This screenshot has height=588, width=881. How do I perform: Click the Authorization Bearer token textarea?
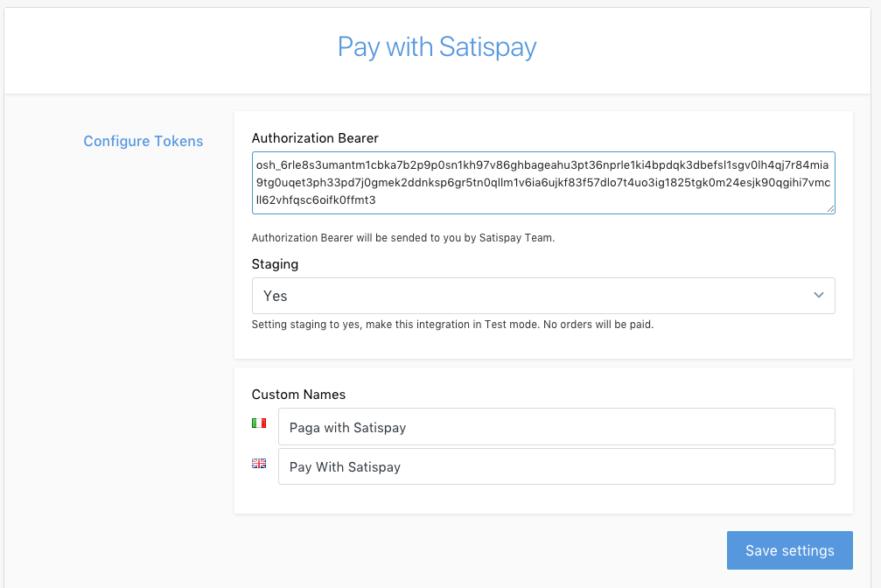[542, 182]
